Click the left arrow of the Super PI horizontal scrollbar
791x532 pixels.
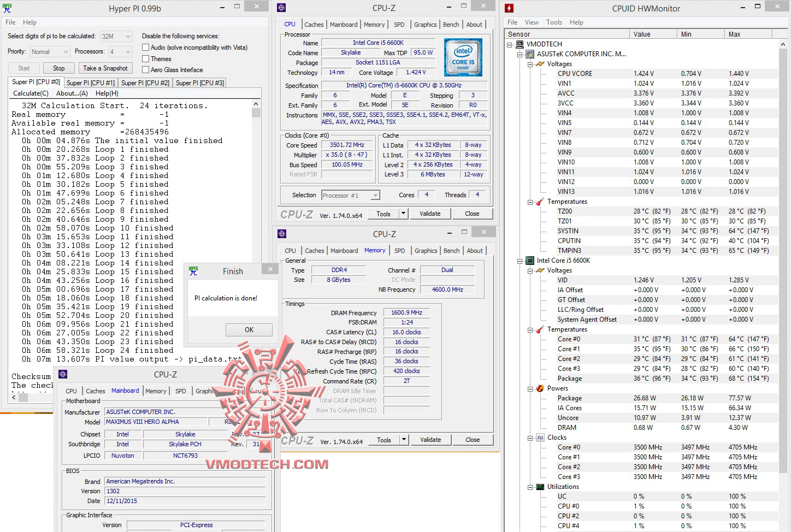click(x=14, y=397)
